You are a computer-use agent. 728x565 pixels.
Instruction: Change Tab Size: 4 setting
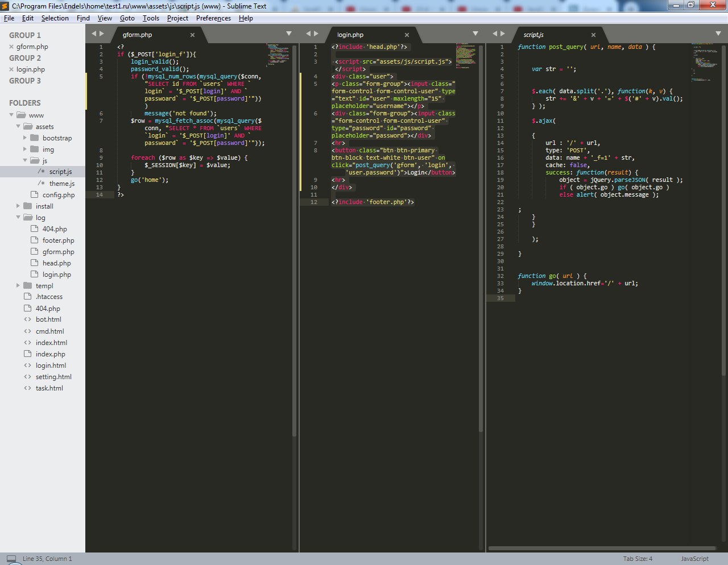point(638,559)
